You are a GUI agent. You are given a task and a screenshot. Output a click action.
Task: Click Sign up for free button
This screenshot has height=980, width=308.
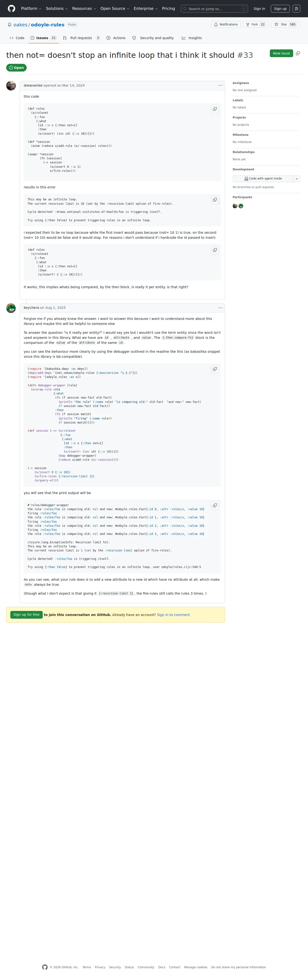[26, 615]
